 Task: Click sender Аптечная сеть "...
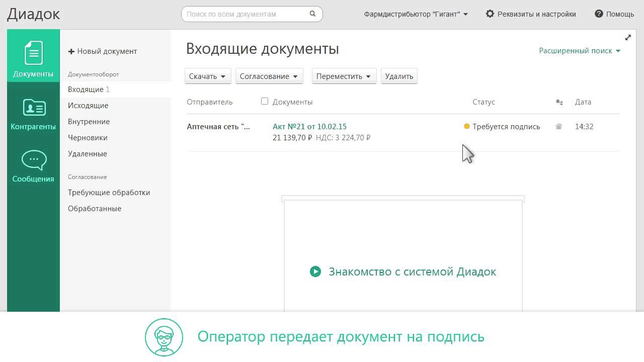218,127
